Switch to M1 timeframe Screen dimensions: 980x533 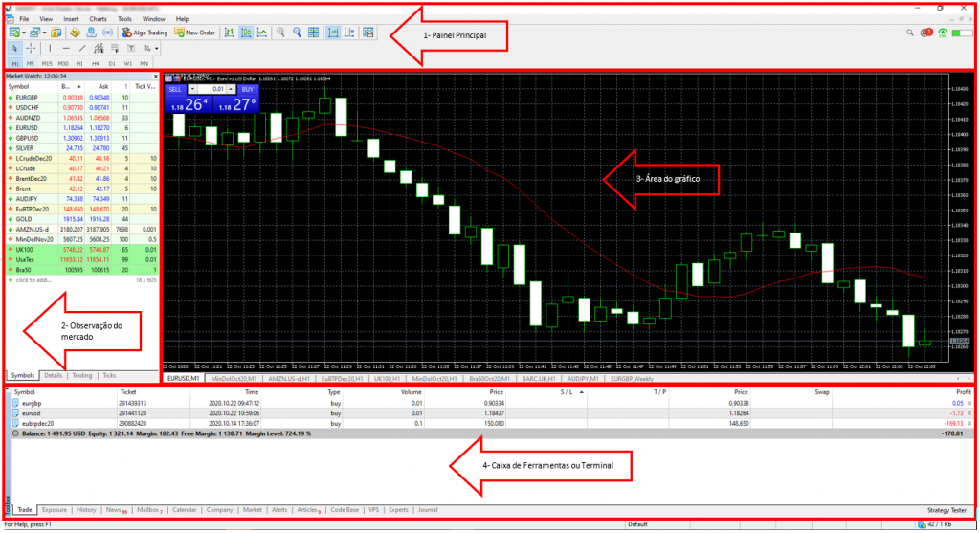[15, 64]
